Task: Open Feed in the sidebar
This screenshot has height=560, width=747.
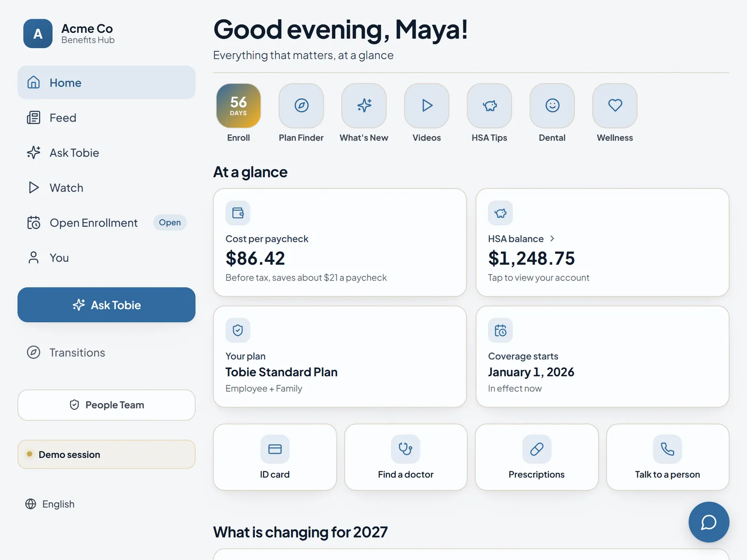Action: click(x=106, y=118)
